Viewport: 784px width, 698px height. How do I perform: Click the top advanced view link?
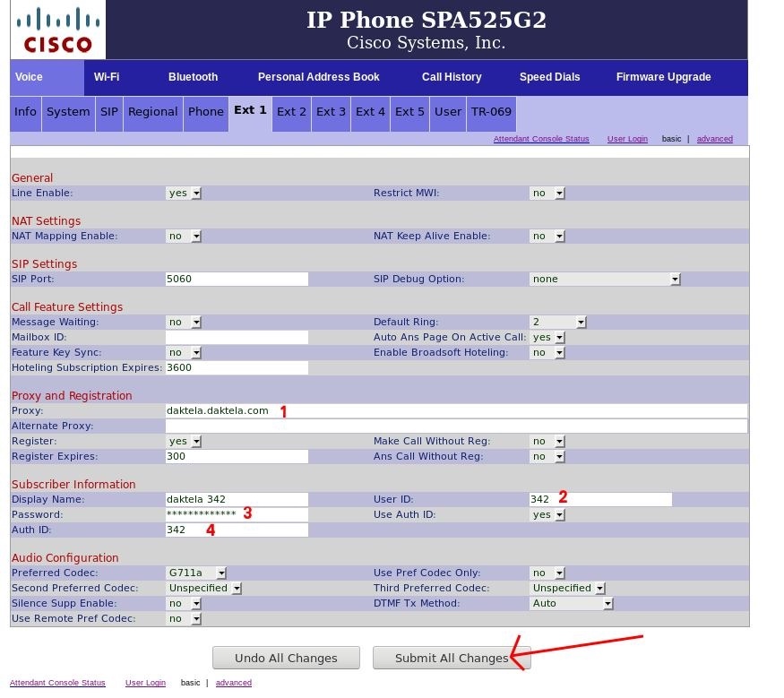(714, 139)
